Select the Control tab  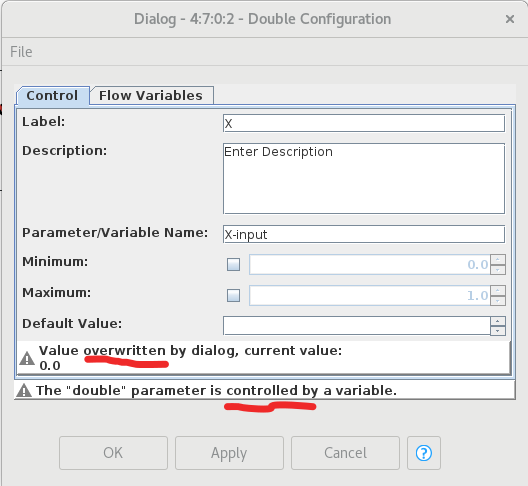pos(52,96)
